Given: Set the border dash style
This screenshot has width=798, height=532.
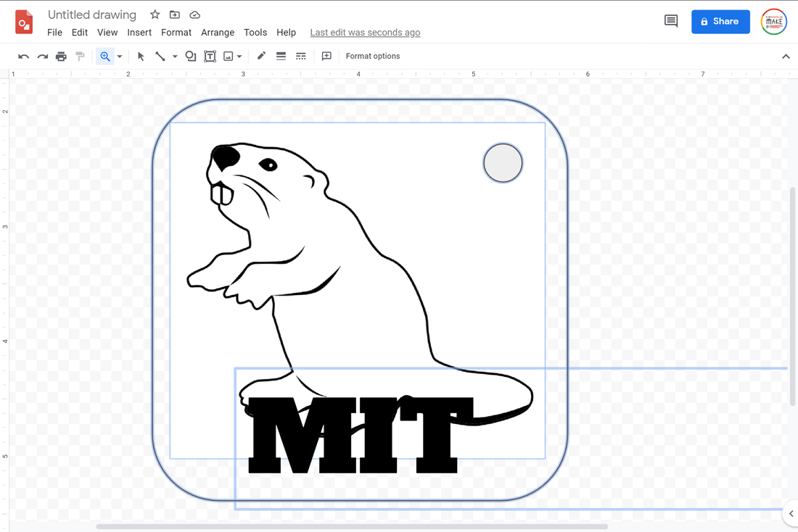Looking at the screenshot, I should pos(301,56).
